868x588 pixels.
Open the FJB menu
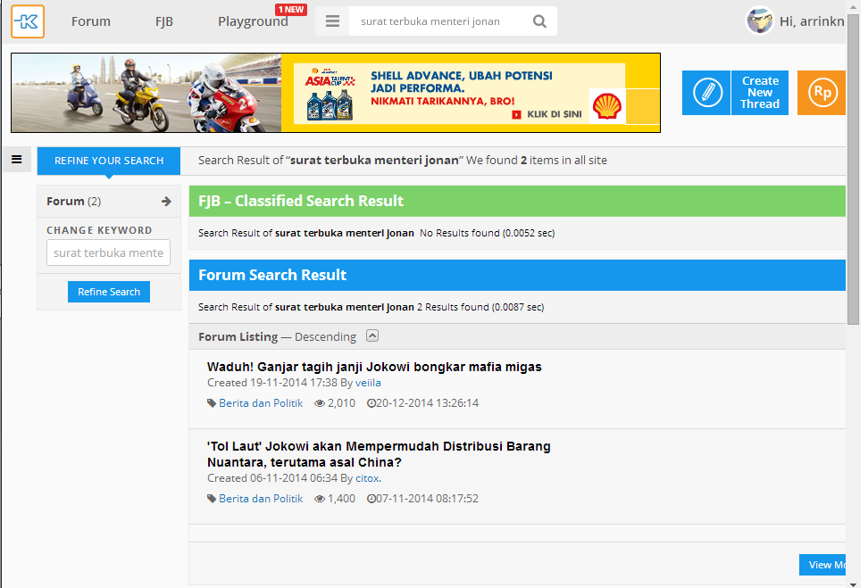pyautogui.click(x=163, y=21)
